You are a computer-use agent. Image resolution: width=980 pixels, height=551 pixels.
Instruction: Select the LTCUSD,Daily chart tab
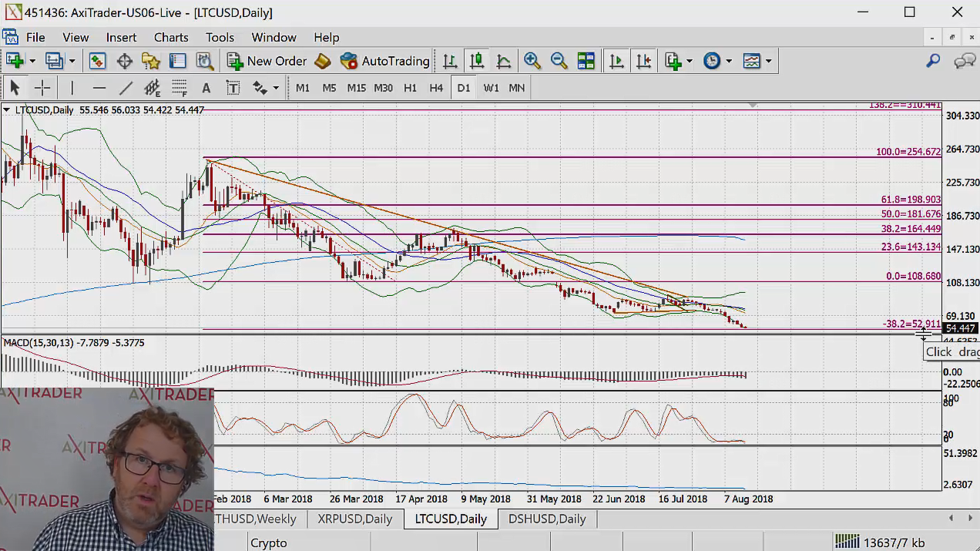coord(451,519)
